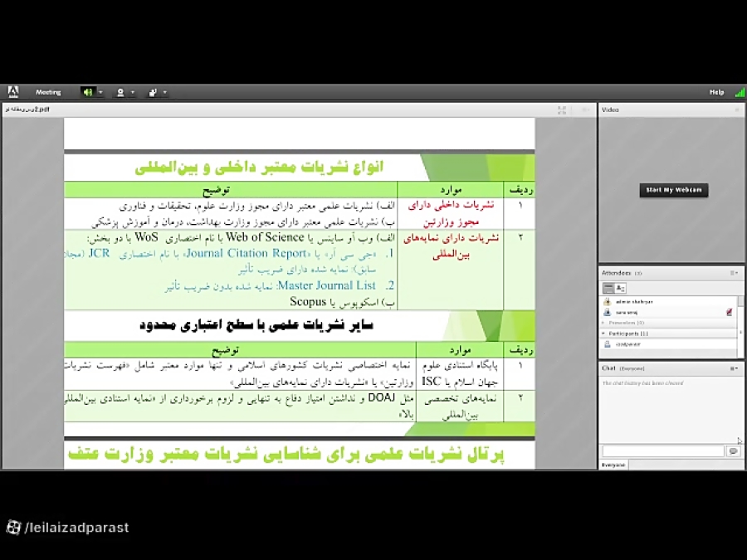
Task: Open the webcam options dropdown arrow
Action: (x=133, y=92)
